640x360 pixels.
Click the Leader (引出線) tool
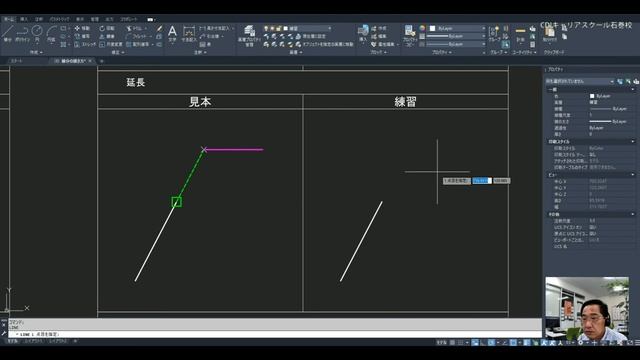coord(211,36)
